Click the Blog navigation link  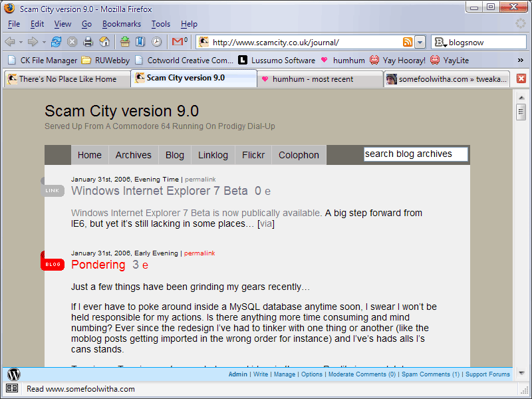point(175,155)
